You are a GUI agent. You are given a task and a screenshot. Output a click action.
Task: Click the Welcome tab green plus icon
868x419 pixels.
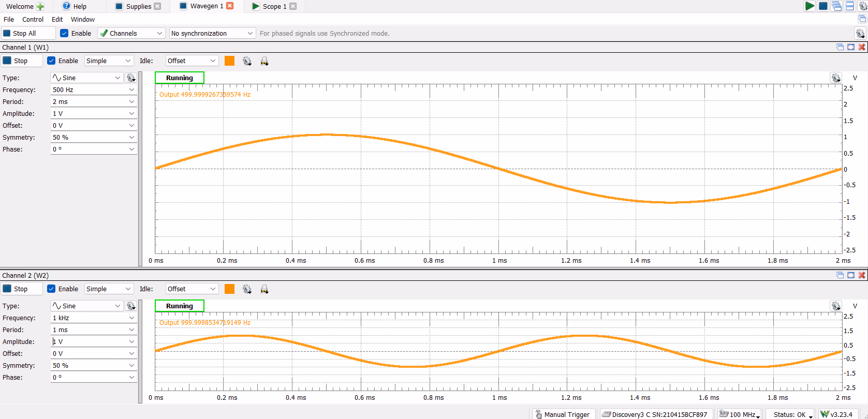click(40, 6)
